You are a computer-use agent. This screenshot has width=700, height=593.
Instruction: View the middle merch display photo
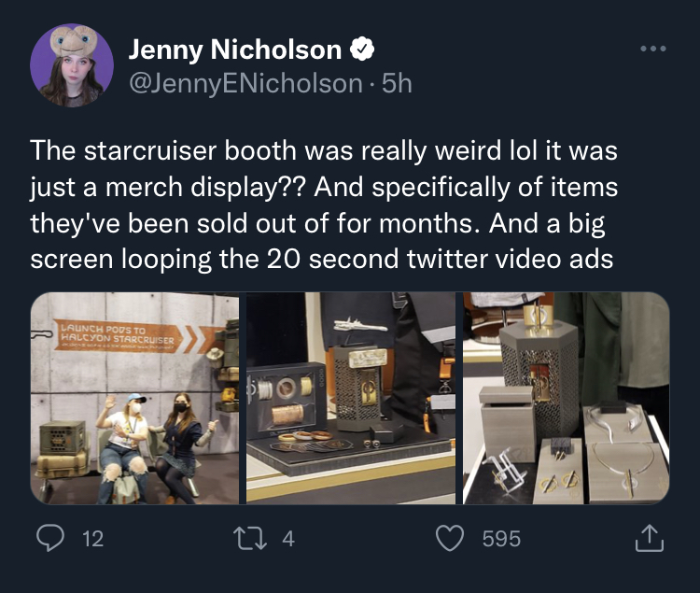(x=351, y=399)
